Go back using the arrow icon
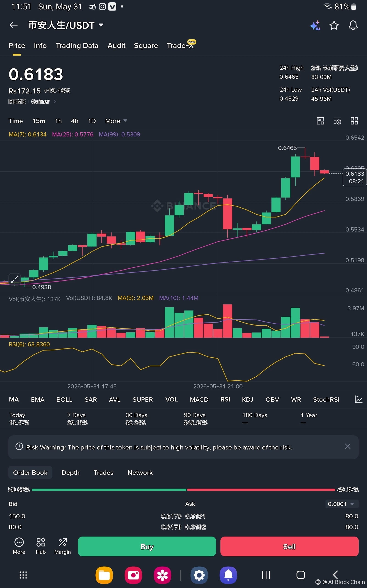Screen dimensions: 367x588 coord(14,25)
